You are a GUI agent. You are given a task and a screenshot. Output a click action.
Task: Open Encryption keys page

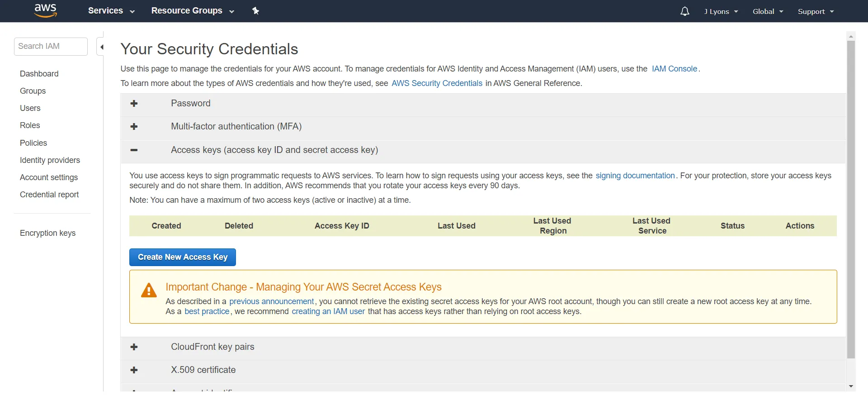(48, 233)
